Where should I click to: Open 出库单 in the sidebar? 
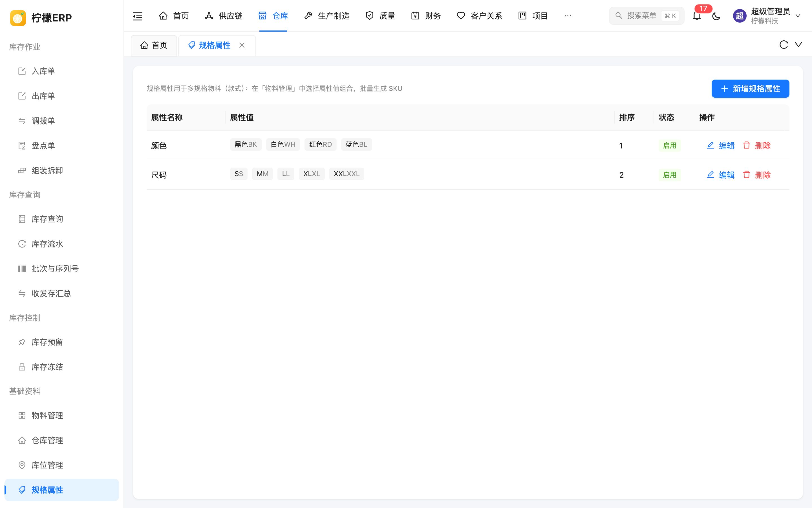click(x=62, y=96)
